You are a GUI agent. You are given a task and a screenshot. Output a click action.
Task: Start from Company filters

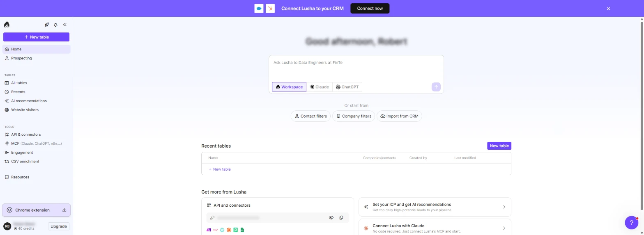click(x=354, y=116)
